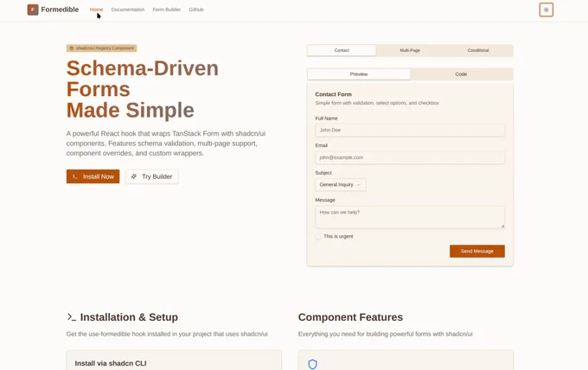Screen dimensions: 588x370
Task: Click sparkle icon in Try Builder button
Action: point(134,176)
